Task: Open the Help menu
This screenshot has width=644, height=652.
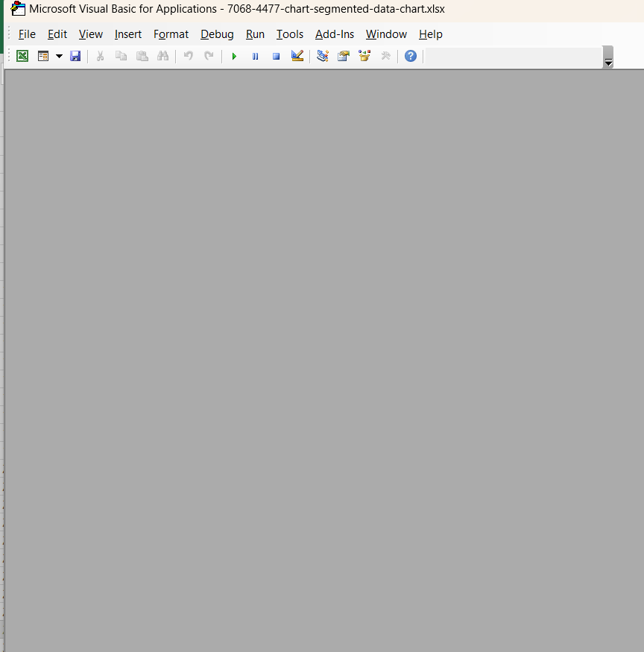Action: 431,34
